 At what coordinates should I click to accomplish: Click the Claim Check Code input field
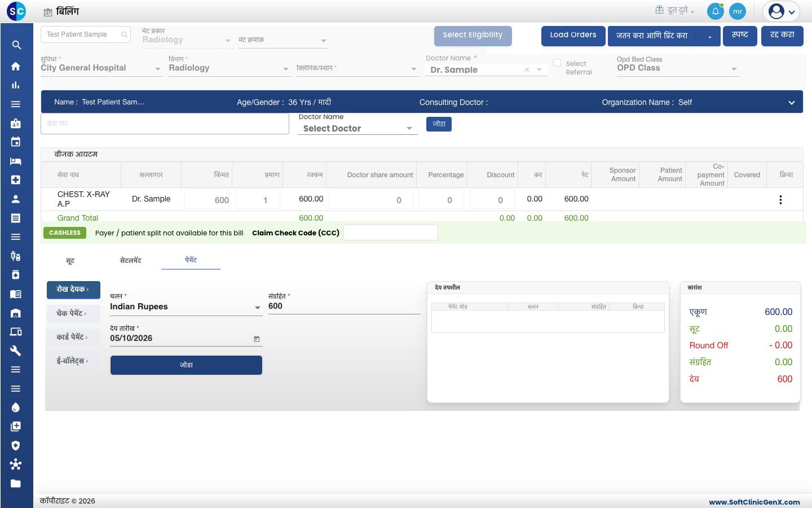pos(391,233)
